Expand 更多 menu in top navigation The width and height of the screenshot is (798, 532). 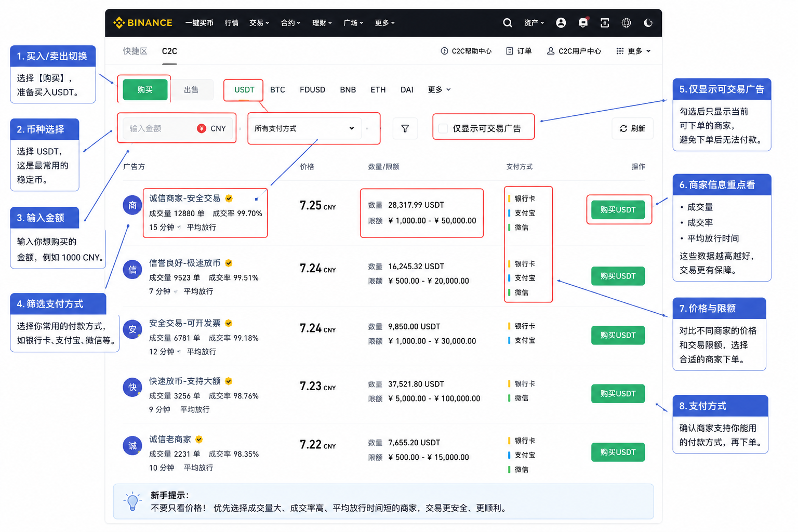pyautogui.click(x=385, y=23)
